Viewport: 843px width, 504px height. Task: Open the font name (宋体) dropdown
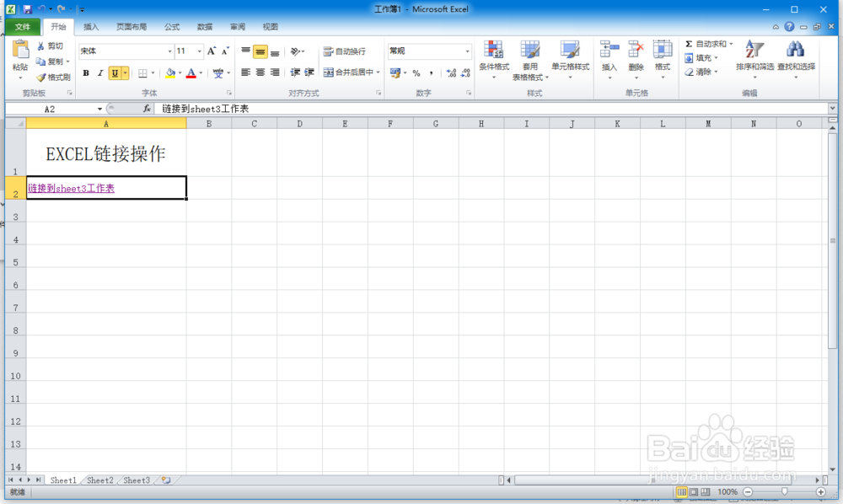[170, 51]
